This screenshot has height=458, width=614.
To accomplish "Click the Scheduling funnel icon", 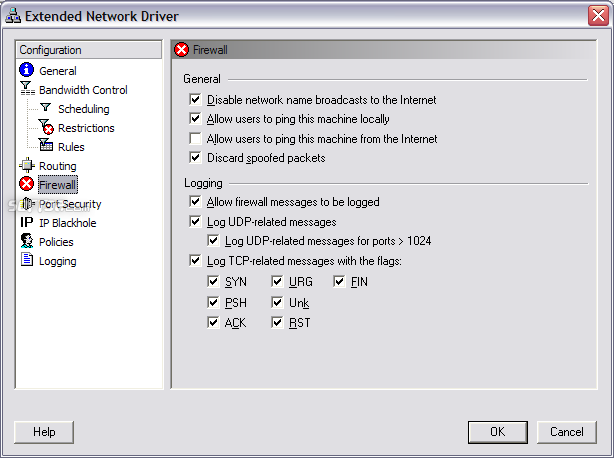I will 45,108.
